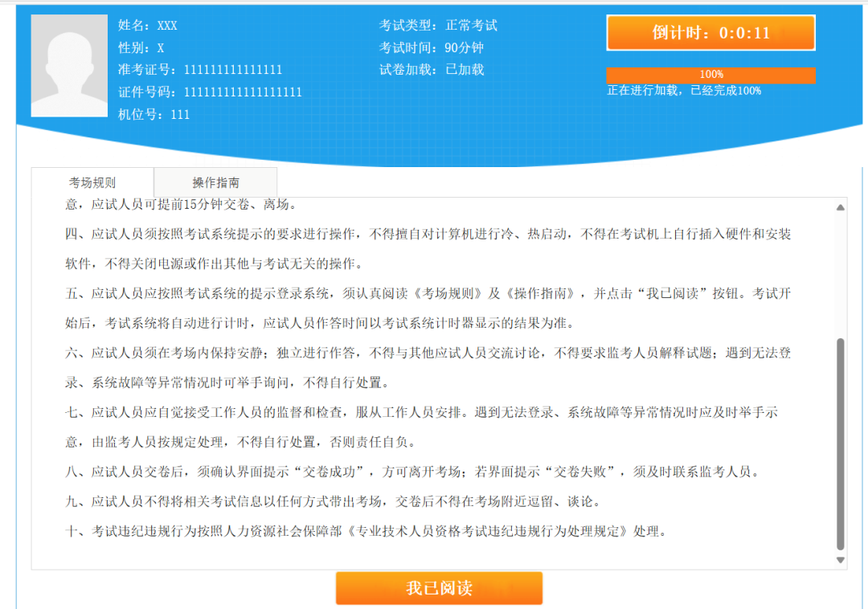This screenshot has height=609, width=868.
Task: Click the 机位号 111 label
Action: 154,115
